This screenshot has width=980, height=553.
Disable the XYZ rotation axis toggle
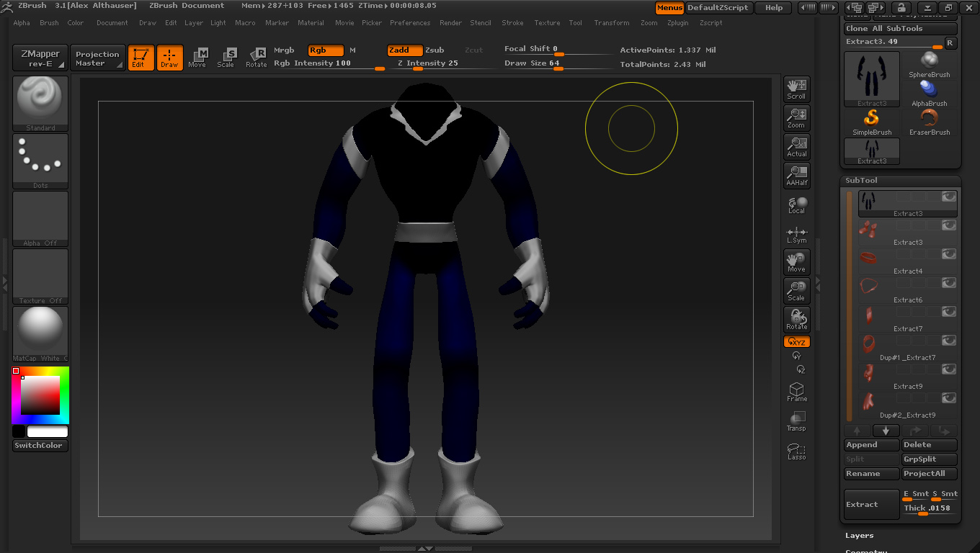click(x=796, y=342)
